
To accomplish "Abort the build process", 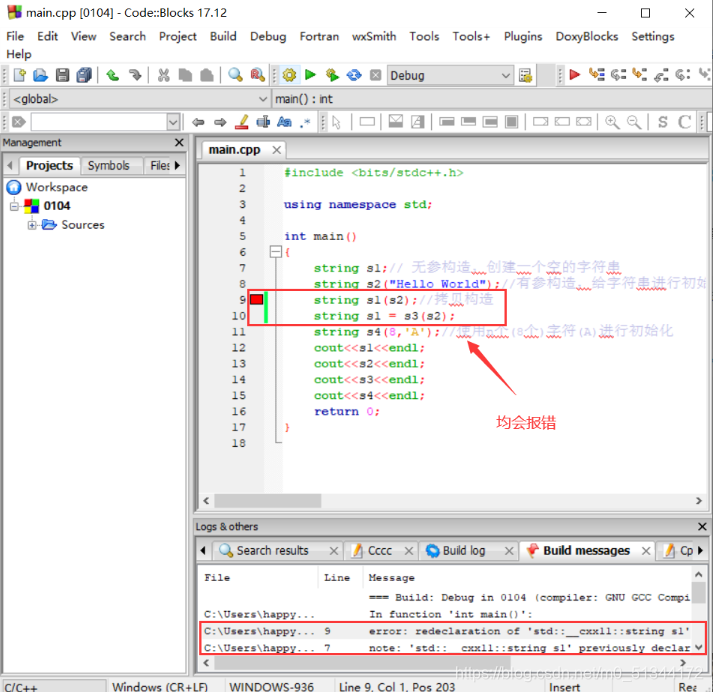I will [376, 75].
